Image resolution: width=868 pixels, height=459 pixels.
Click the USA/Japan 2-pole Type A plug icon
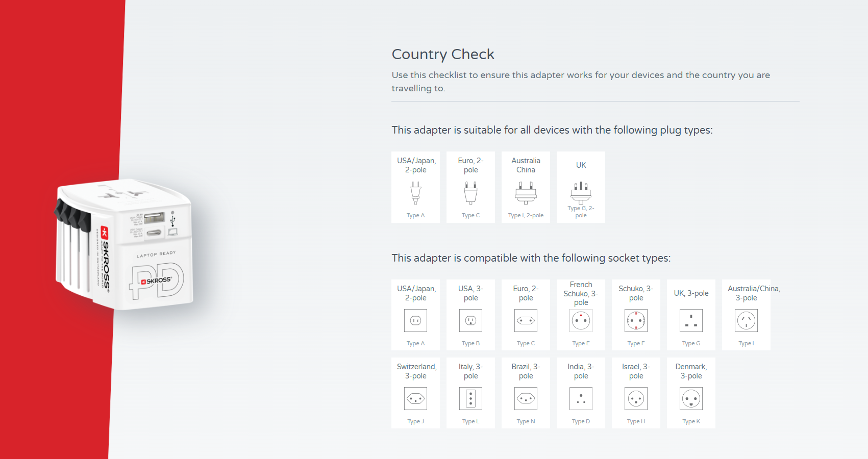point(415,193)
